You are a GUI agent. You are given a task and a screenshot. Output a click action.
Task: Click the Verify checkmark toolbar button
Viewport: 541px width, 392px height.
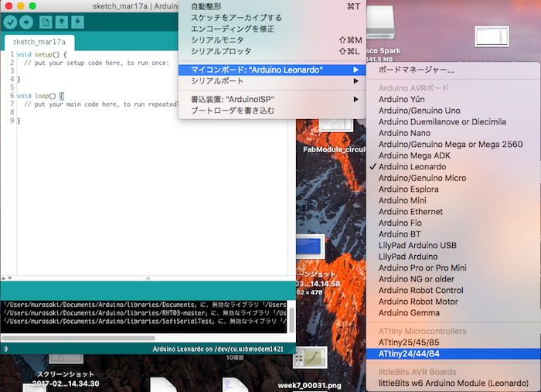click(10, 22)
